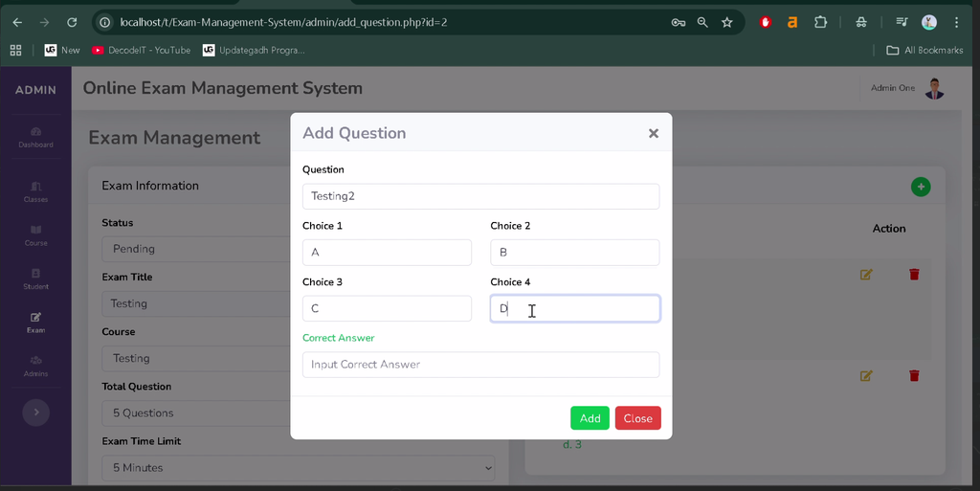Click the green plus add-question icon
980x491 pixels.
click(x=920, y=187)
